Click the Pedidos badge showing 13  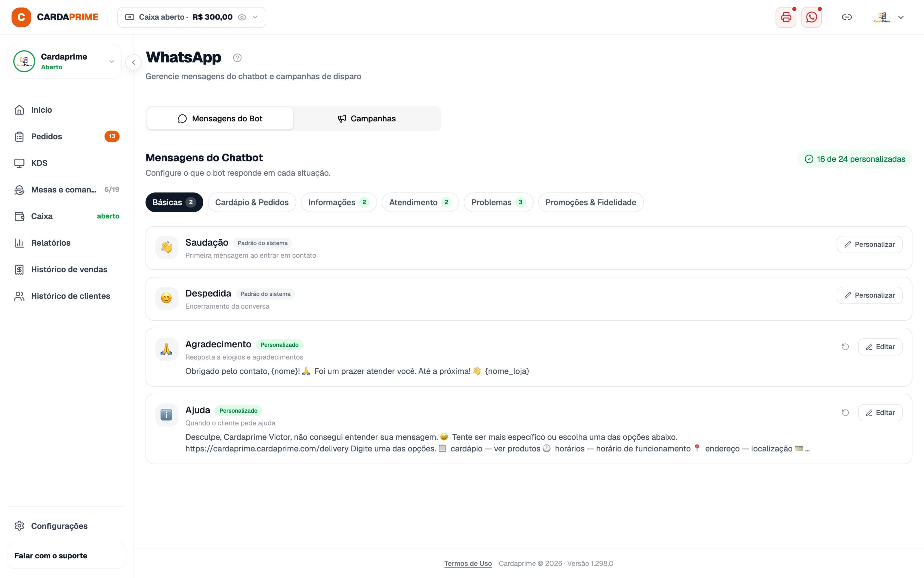coord(112,136)
